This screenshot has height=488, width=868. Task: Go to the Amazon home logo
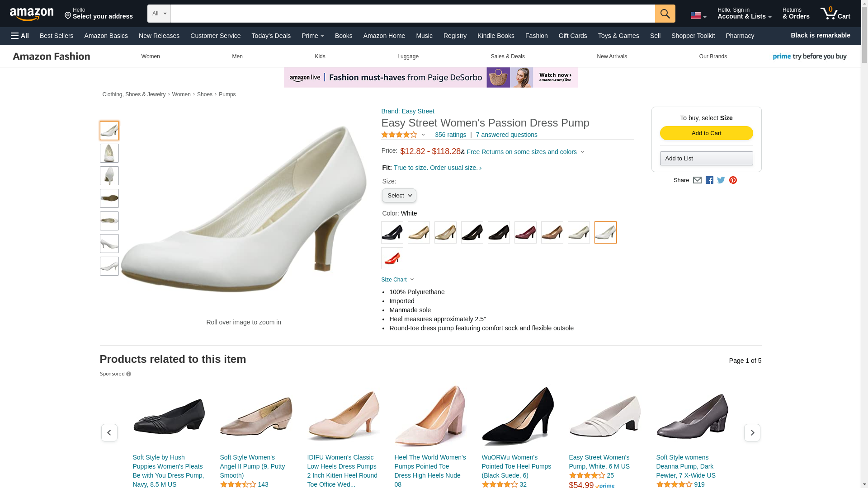[x=32, y=14]
